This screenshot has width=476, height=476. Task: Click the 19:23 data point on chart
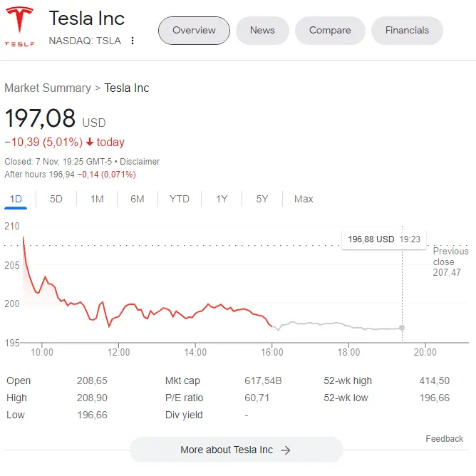(402, 328)
